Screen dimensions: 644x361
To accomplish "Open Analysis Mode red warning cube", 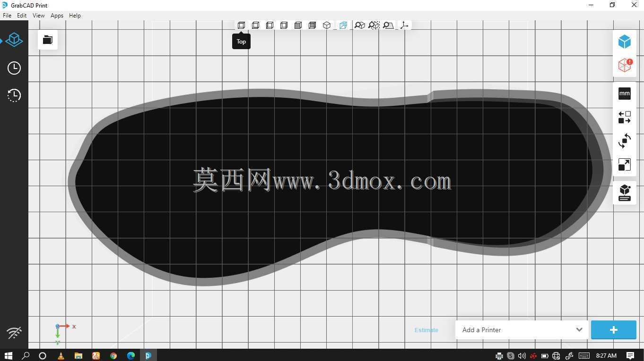I will pos(625,65).
